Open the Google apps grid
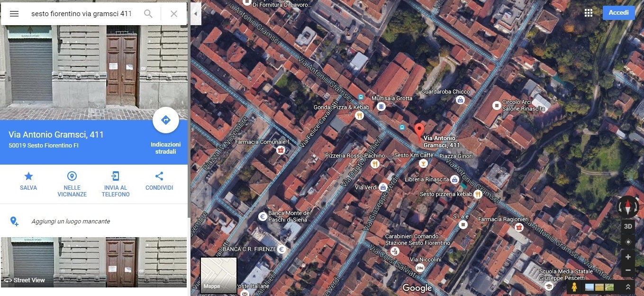The image size is (644, 296). [x=589, y=13]
